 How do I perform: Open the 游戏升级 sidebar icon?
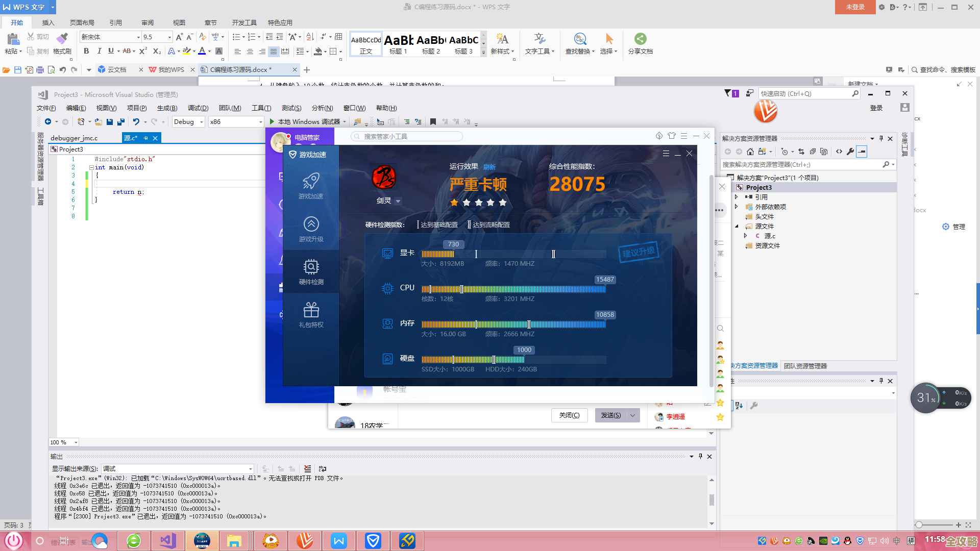click(311, 224)
